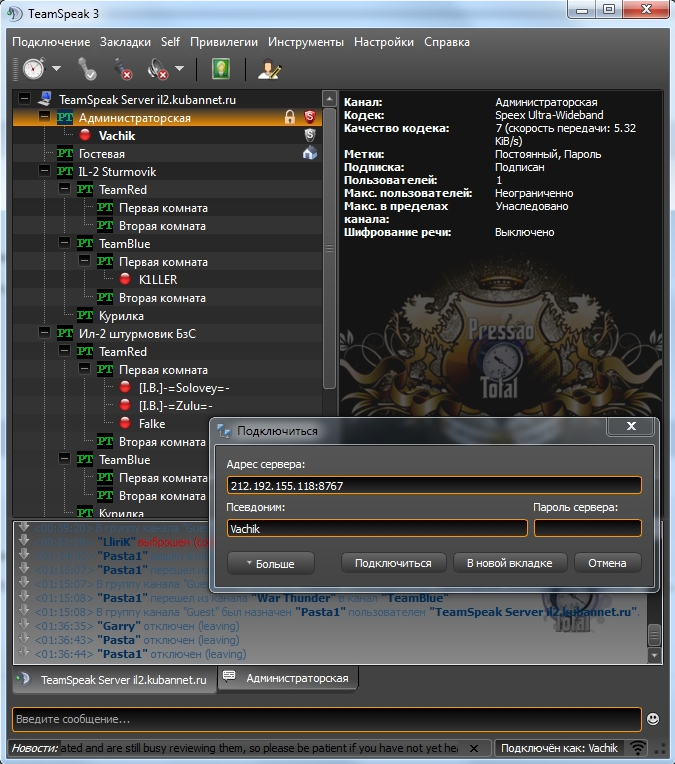Screen dimensions: 675x764
Task: Click the channel tree scrollbar up arrow
Action: pyautogui.click(x=329, y=99)
